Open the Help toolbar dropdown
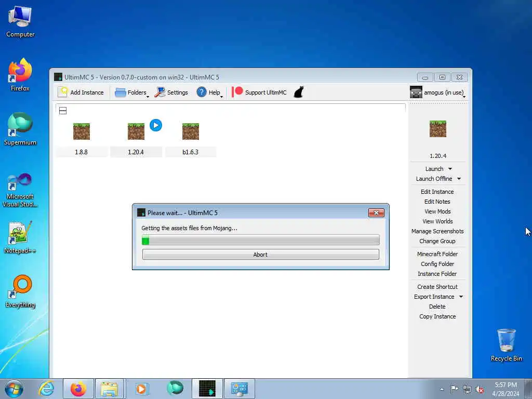 tap(210, 92)
